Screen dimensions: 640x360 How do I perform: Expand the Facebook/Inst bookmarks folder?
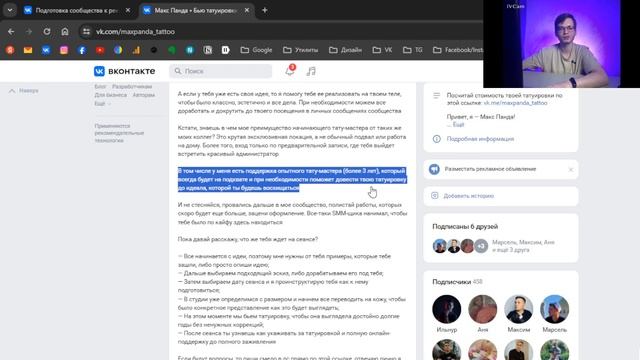tap(458, 50)
